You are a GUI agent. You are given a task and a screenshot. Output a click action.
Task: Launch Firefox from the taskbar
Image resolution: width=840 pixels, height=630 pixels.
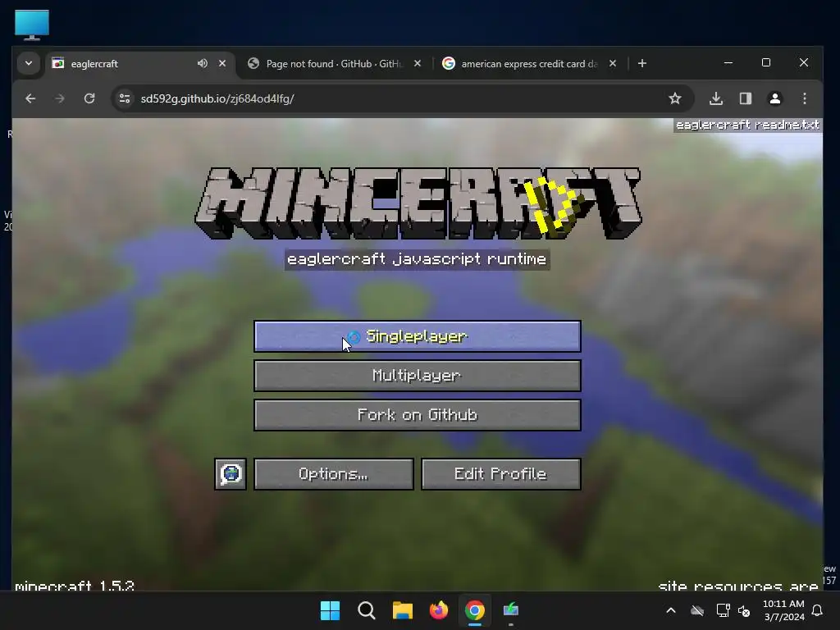tap(439, 610)
